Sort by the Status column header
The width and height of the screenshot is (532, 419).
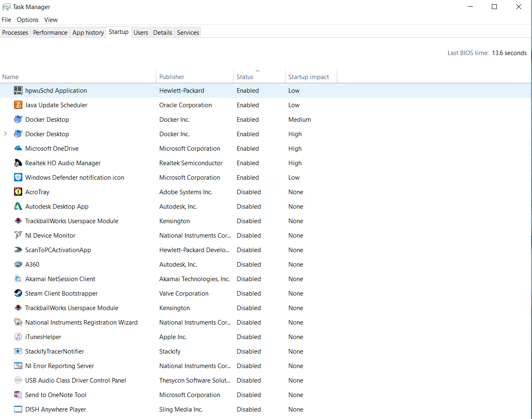click(259, 77)
